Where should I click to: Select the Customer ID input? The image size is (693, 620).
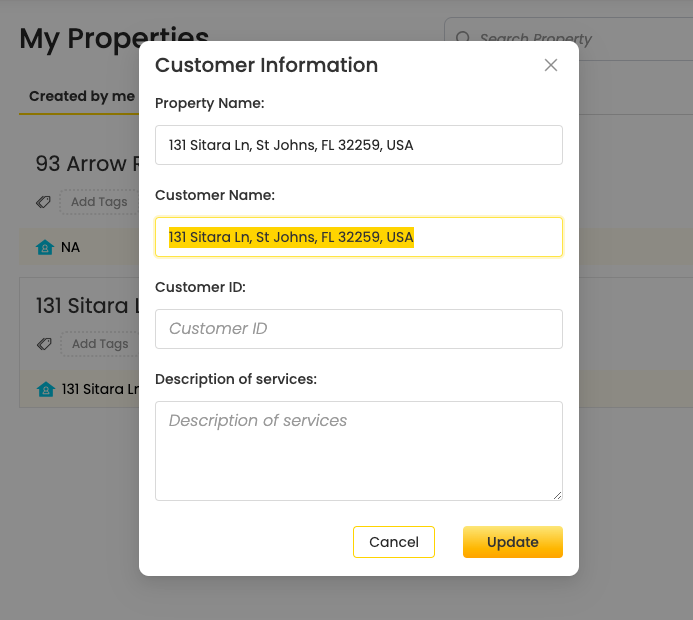point(358,329)
